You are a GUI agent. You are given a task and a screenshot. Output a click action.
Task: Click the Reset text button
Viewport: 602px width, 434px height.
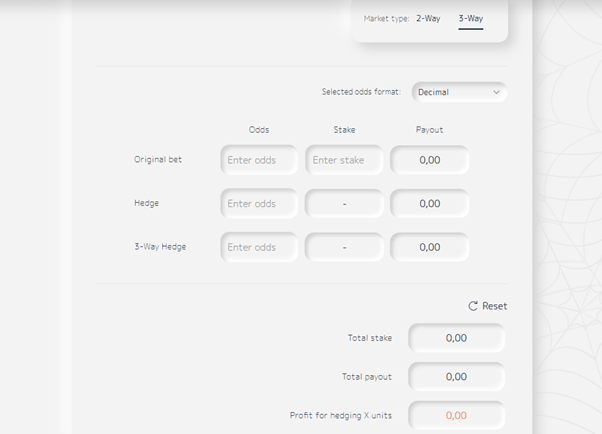[x=494, y=306]
